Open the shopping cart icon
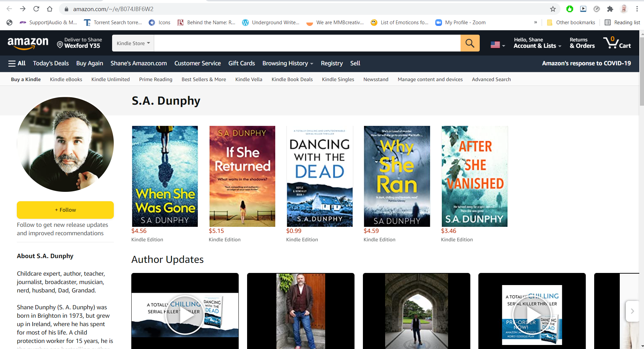644x349 pixels. 617,43
